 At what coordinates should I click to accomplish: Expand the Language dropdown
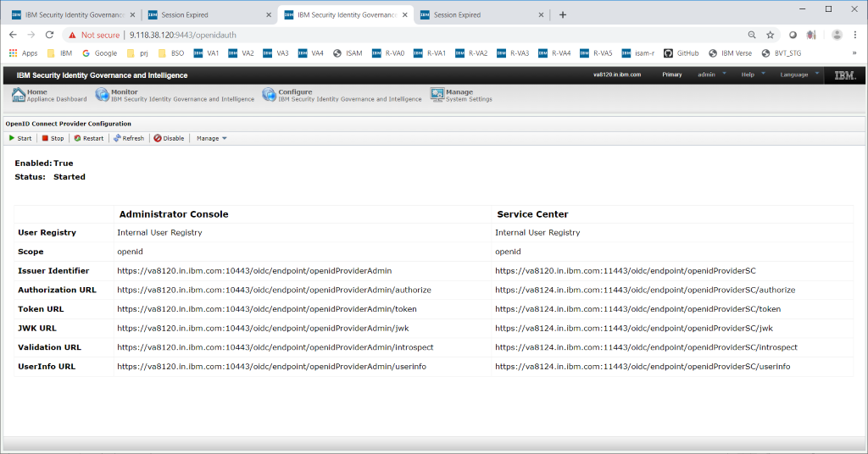[799, 74]
